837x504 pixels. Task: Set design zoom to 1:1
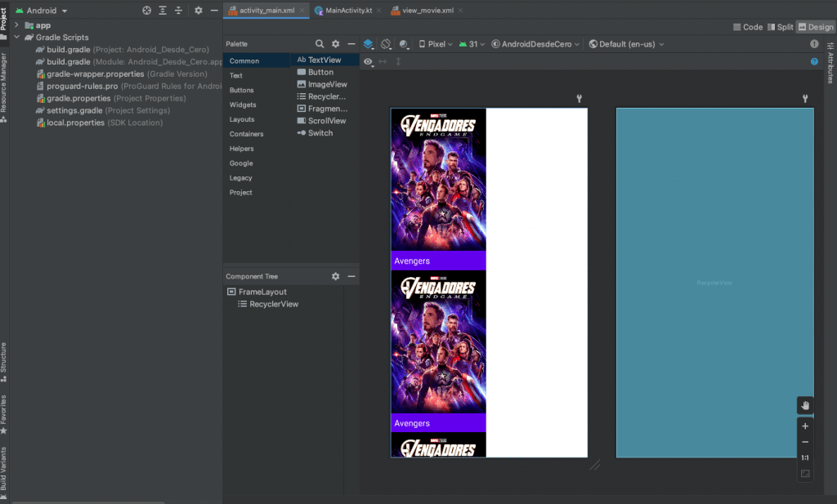(805, 457)
